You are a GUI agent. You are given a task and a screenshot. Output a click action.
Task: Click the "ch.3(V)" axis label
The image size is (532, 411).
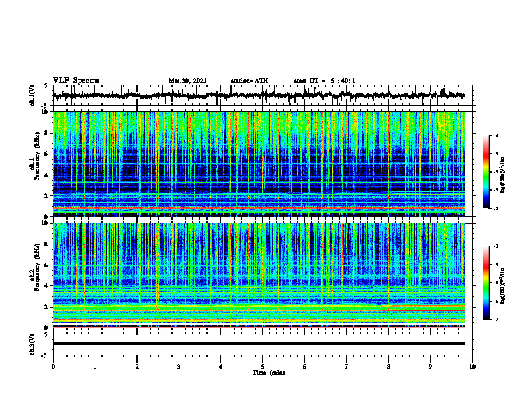pos(32,345)
